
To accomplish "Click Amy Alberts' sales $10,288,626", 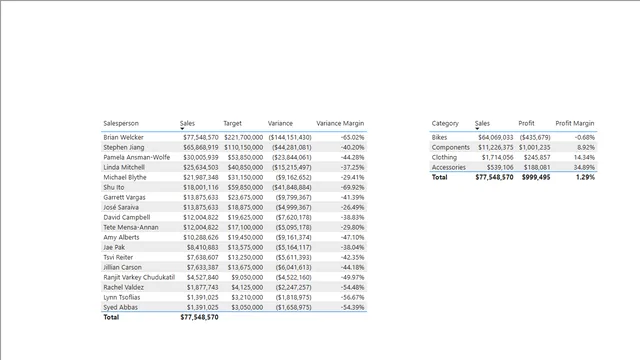I will tap(200, 237).
